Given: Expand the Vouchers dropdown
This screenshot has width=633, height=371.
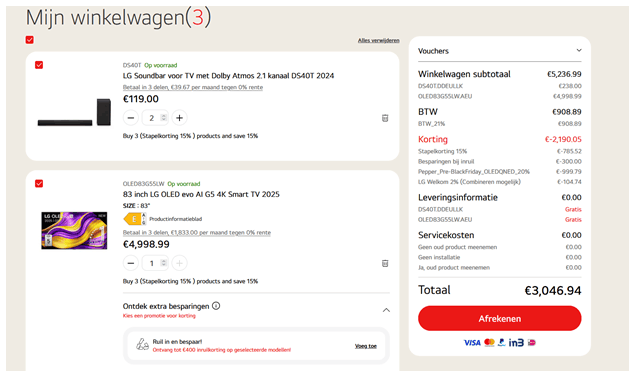Looking at the screenshot, I should pyautogui.click(x=579, y=50).
